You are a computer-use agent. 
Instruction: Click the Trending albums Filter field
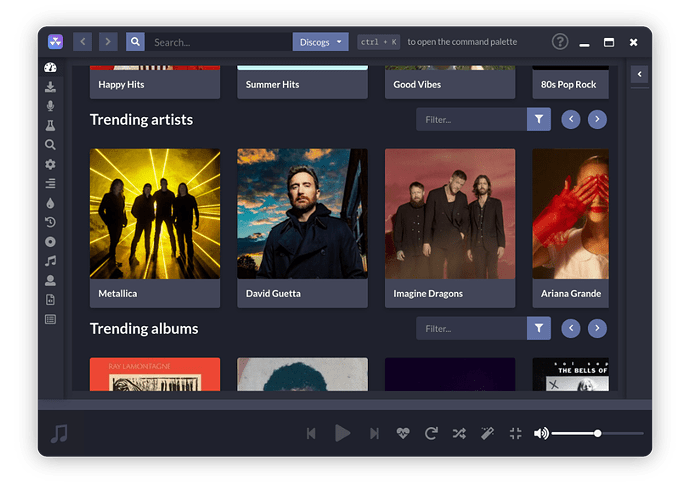click(x=471, y=328)
